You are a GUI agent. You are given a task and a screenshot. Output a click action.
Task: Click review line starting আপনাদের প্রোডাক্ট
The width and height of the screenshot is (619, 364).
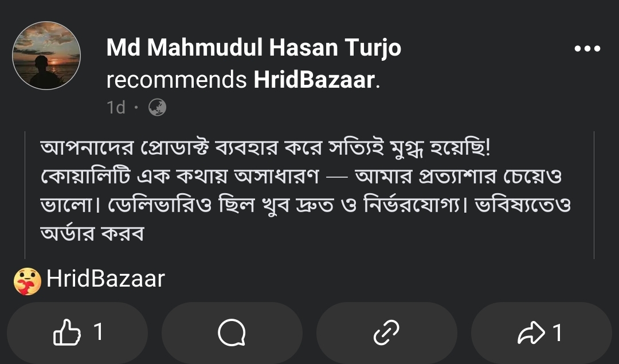[x=265, y=148]
